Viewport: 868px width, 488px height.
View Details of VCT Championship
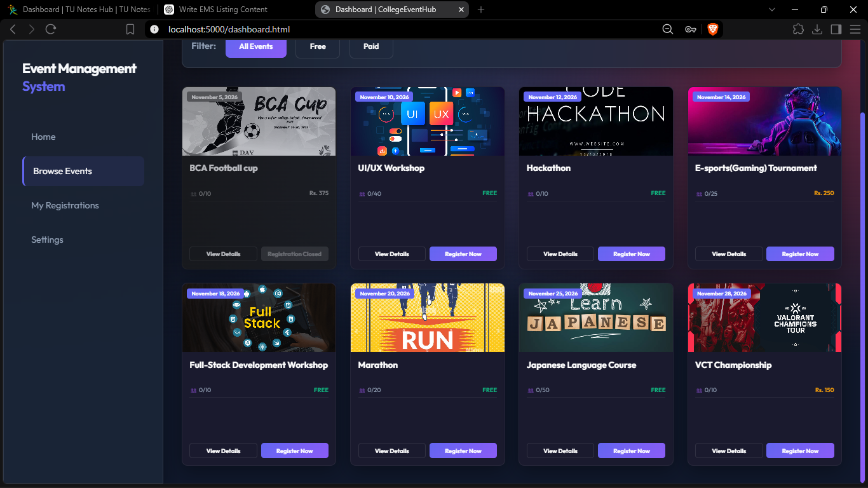[729, 451]
